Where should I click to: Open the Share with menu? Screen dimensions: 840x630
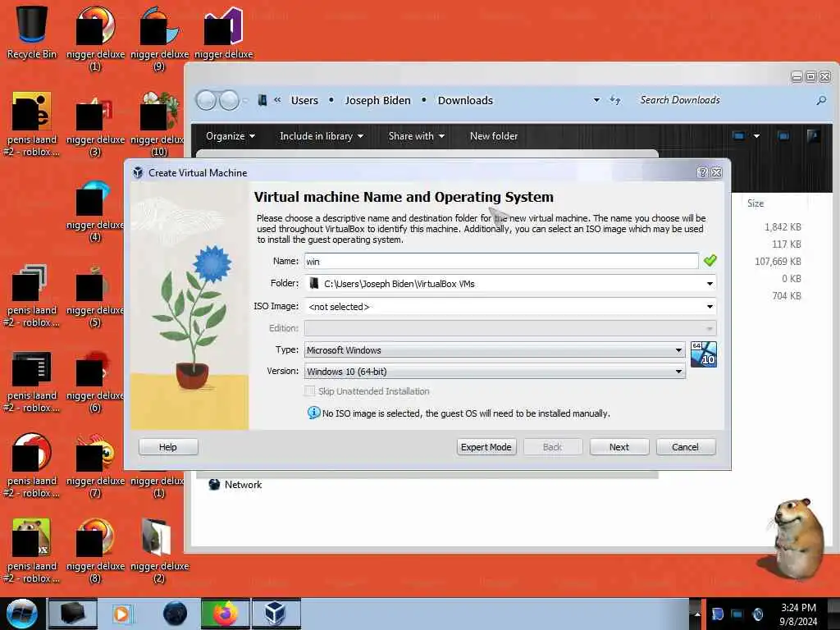tap(416, 136)
